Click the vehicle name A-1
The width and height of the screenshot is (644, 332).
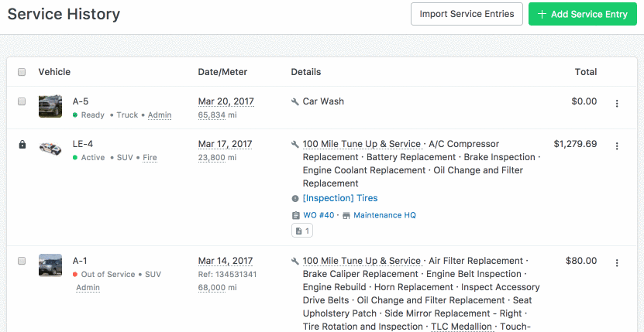[80, 261]
